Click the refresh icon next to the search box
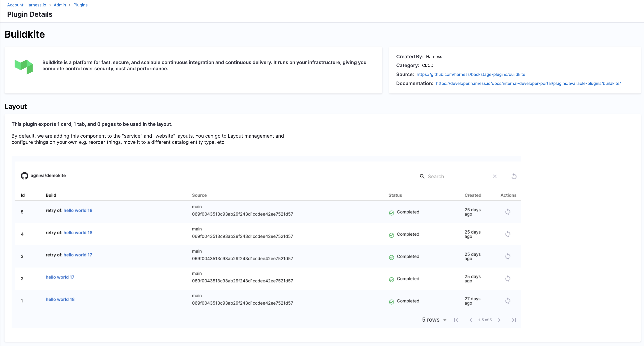 coord(514,176)
